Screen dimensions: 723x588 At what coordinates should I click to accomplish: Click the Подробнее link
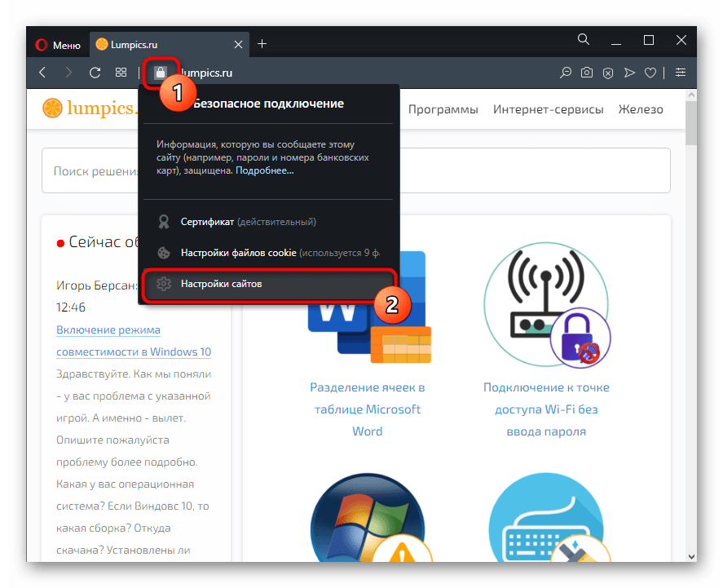pos(265,170)
